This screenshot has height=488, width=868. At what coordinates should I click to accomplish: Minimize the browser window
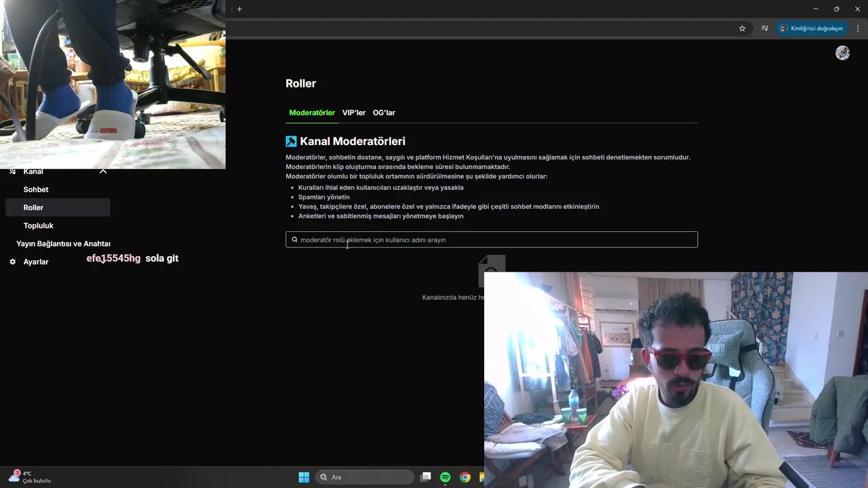tap(815, 9)
